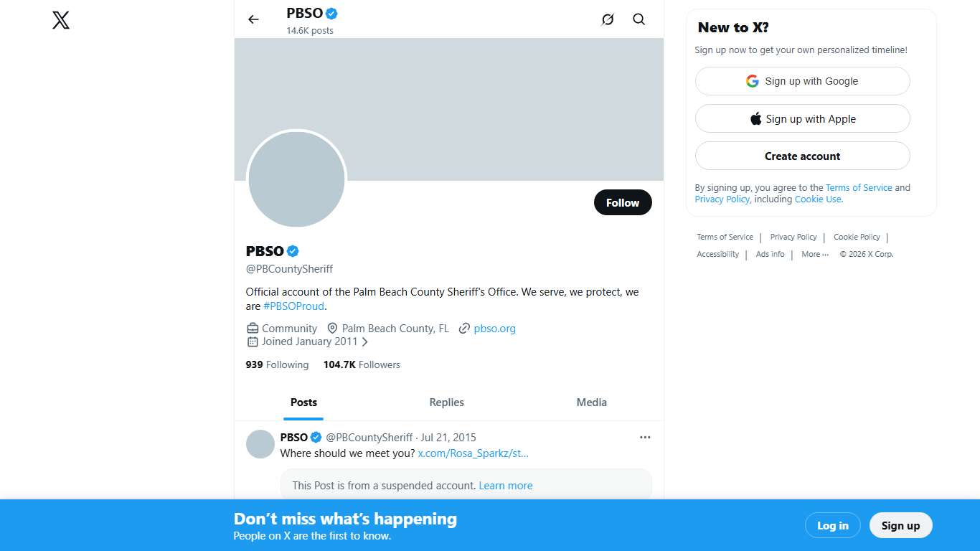Screen dimensions: 980x551
Task: Follow the PBSO account
Action: [x=622, y=203]
